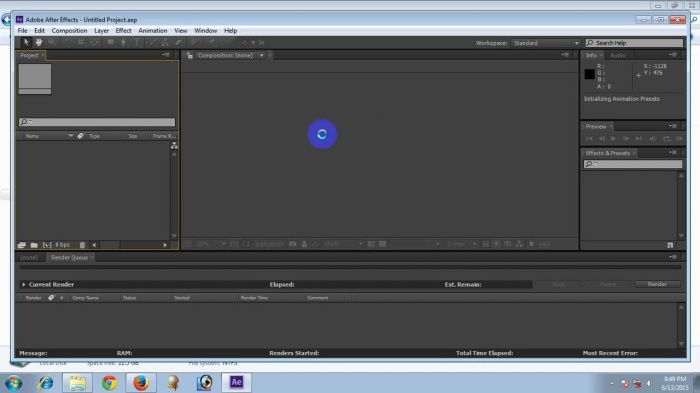Open the View menu
Image resolution: width=700 pixels, height=393 pixels.
180,31
